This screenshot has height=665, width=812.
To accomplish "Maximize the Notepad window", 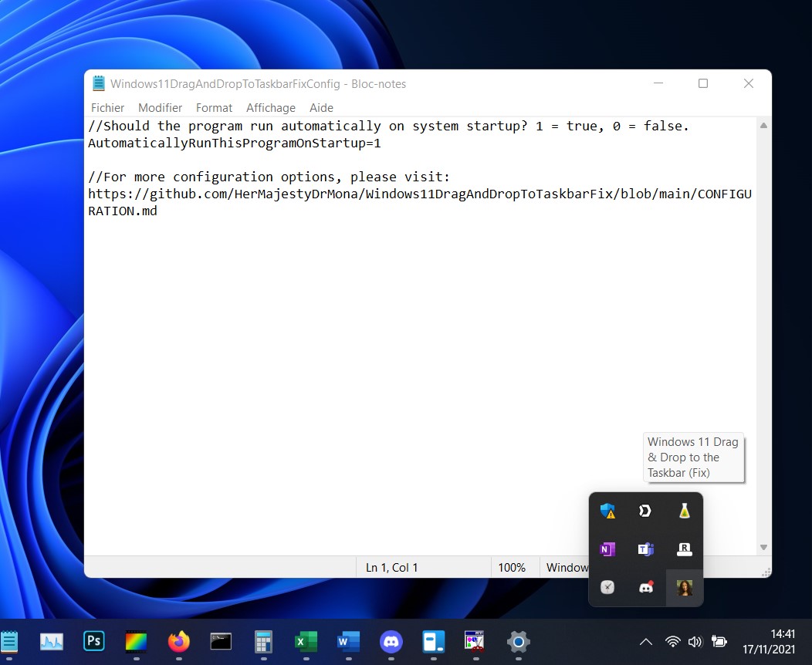I will pyautogui.click(x=702, y=83).
